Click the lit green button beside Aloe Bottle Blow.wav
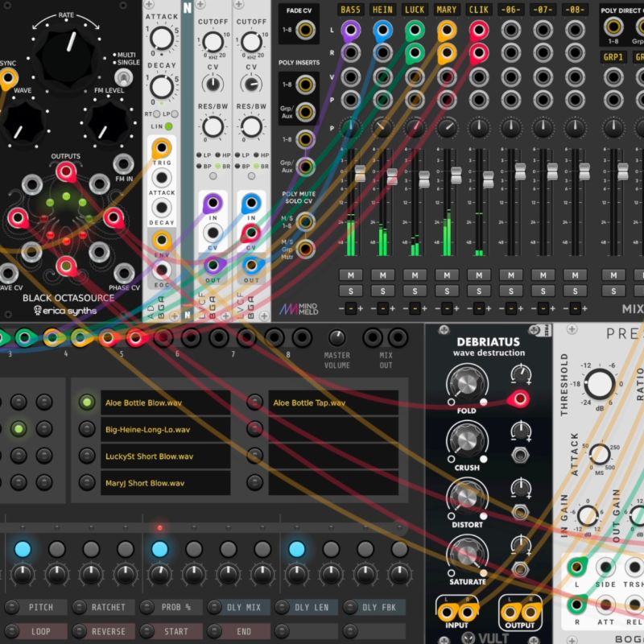Screen dimensions: 644x644 tap(87, 402)
